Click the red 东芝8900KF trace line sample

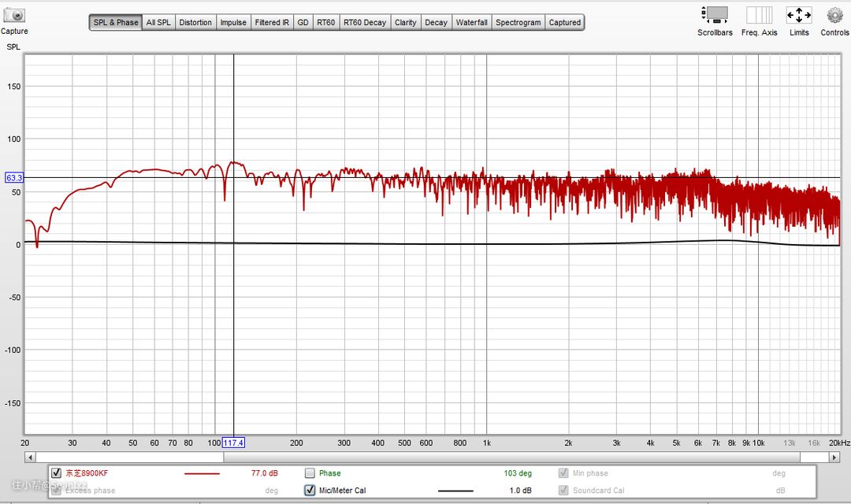(202, 473)
